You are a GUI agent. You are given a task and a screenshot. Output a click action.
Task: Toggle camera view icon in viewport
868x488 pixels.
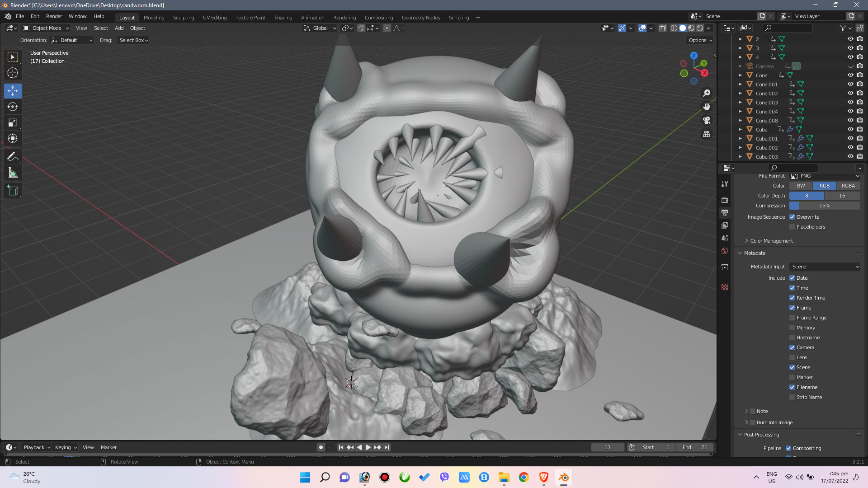coord(707,120)
